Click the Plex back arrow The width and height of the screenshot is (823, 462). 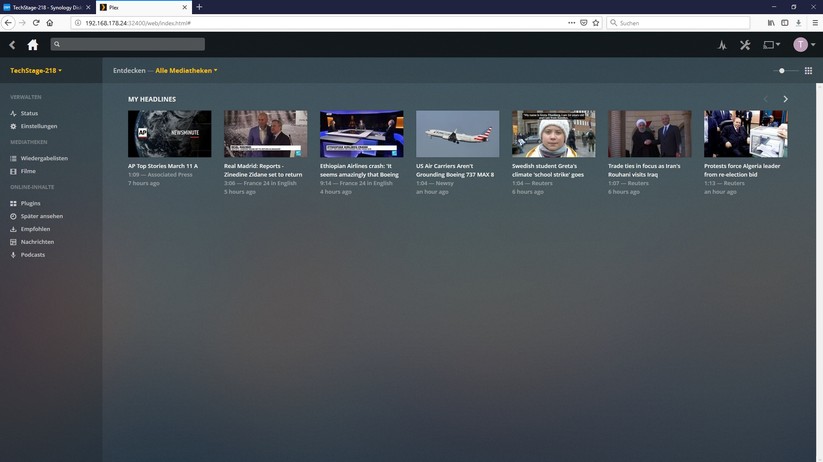[13, 45]
